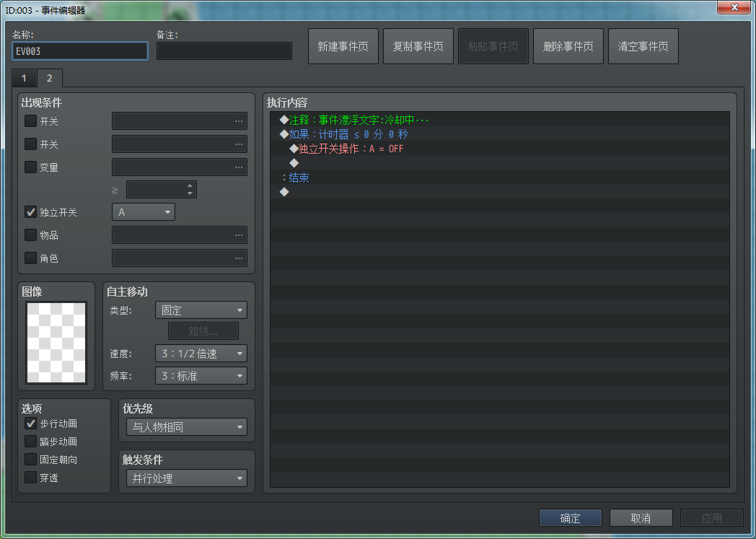Open the 独立开关 dropdown showing A
Image resolution: width=756 pixels, height=539 pixels.
pyautogui.click(x=144, y=212)
